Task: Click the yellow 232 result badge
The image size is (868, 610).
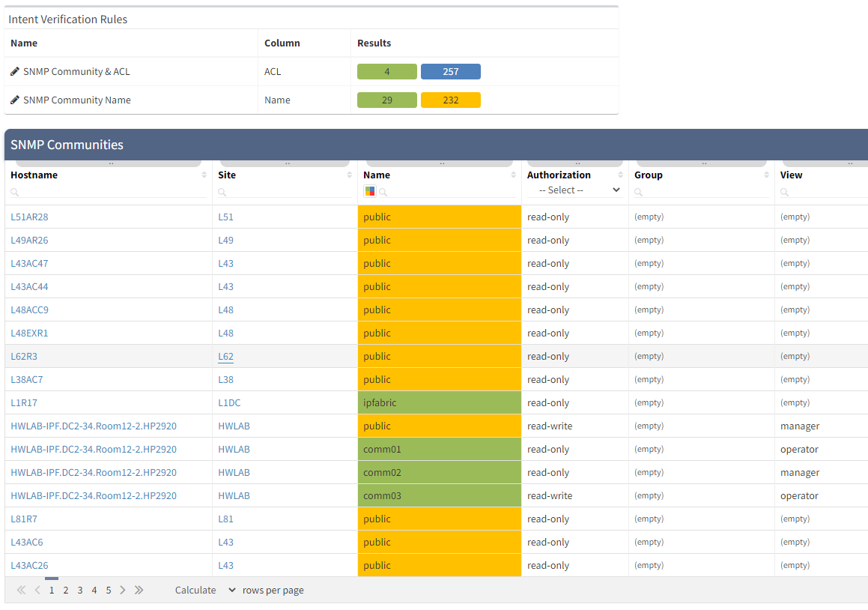Action: 450,100
